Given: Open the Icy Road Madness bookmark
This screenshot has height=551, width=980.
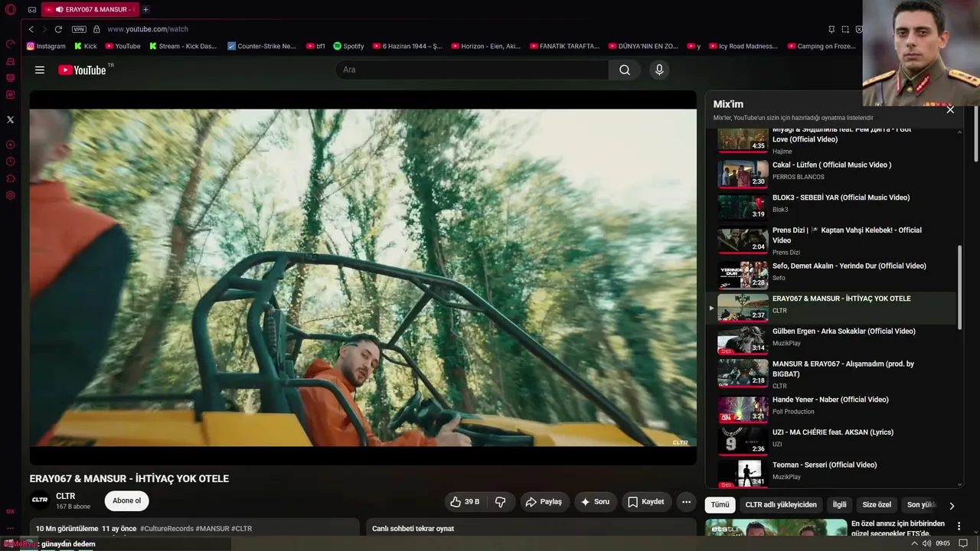Looking at the screenshot, I should click(743, 46).
